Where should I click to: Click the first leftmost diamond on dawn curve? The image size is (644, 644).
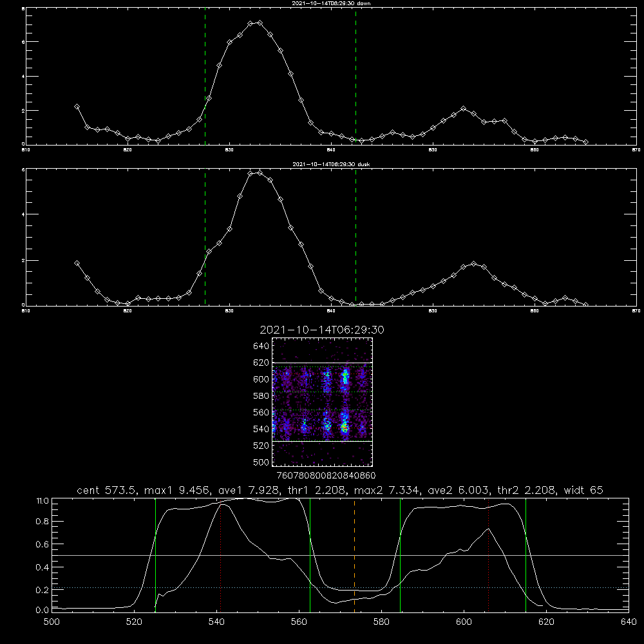click(77, 106)
